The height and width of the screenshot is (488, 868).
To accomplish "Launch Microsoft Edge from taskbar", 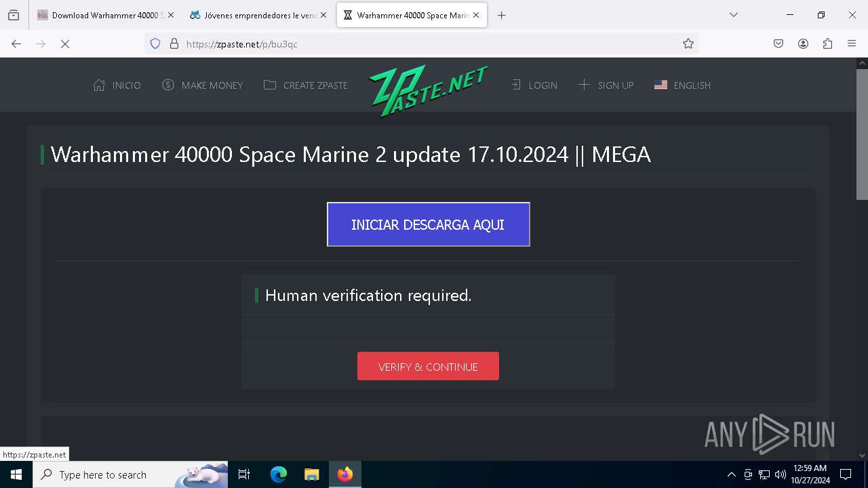I will [x=279, y=474].
